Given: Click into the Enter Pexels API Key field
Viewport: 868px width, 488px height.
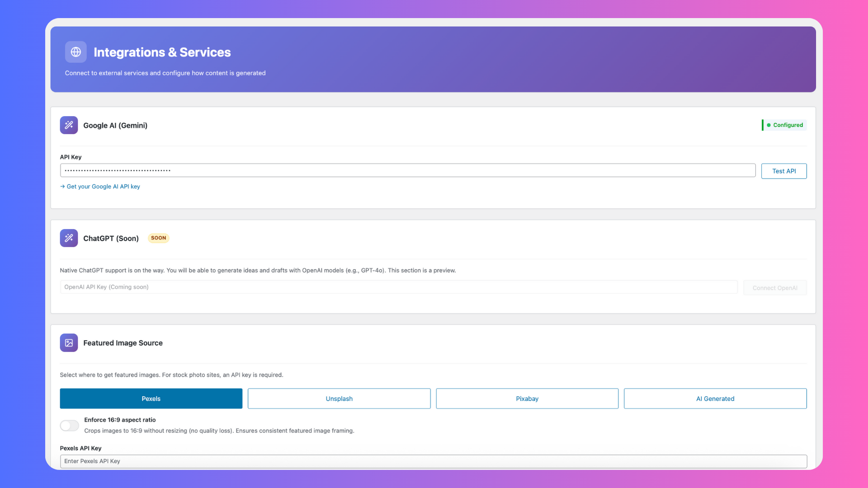Looking at the screenshot, I should (433, 461).
